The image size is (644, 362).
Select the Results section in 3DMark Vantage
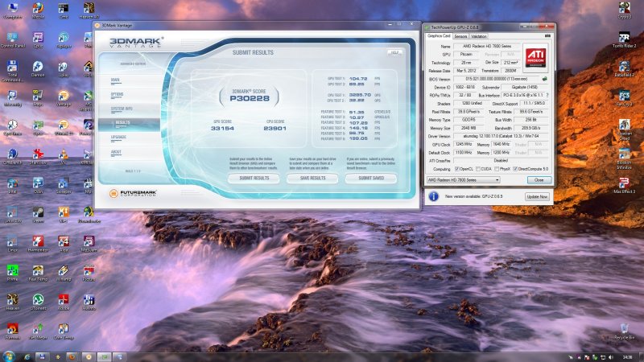coord(129,124)
